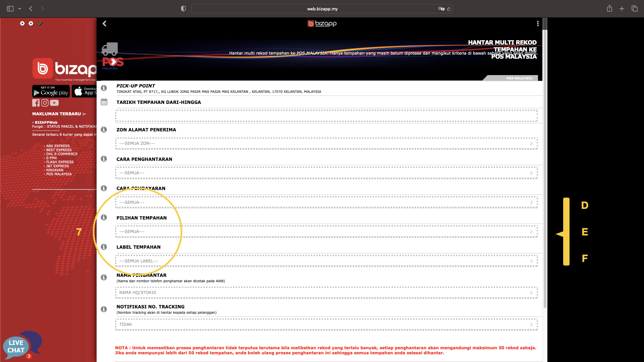Screen dimensions: 644x362
Task: Click the Safari address bar web.bizapp.my
Action: coord(322,9)
